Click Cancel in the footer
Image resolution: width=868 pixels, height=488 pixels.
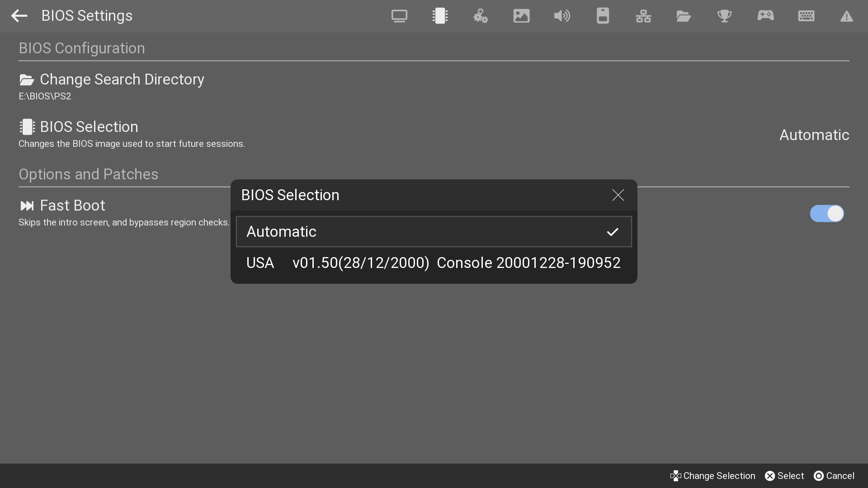pos(834,476)
